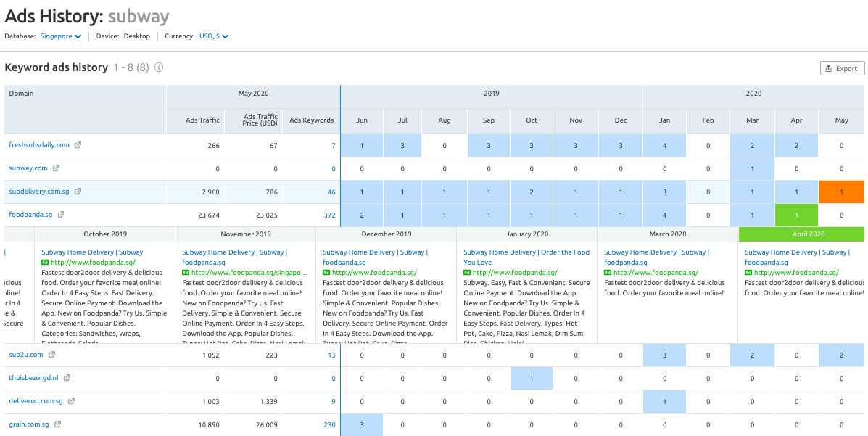Open the subdelivery.com.sg domain link
This screenshot has height=436, width=868.
[x=39, y=192]
